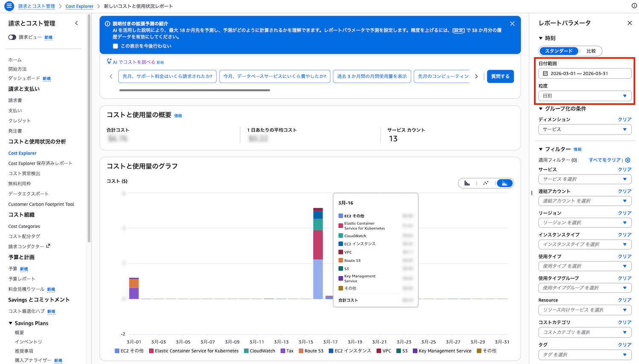639x364 pixels.
Task: Click the date range input field
Action: pos(584,74)
